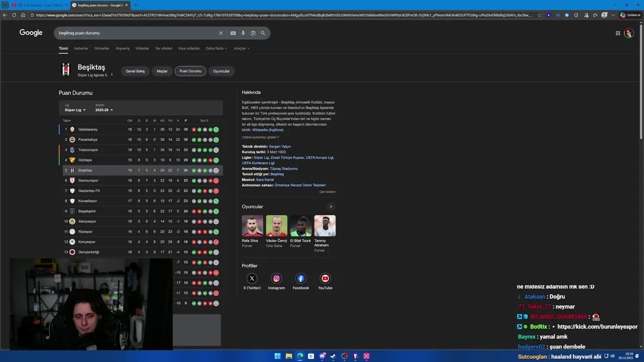Open the Facebook profile icon

tap(301, 278)
